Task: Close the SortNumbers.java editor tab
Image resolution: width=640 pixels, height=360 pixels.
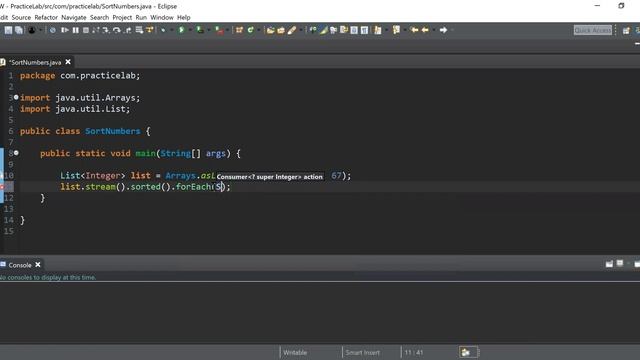Action: tap(68, 62)
